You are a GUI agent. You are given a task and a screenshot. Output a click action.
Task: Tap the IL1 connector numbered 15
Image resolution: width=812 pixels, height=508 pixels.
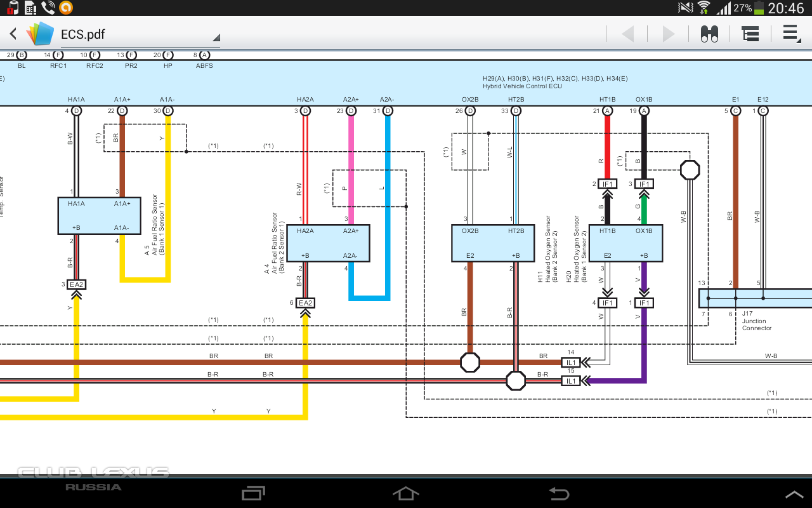click(571, 381)
